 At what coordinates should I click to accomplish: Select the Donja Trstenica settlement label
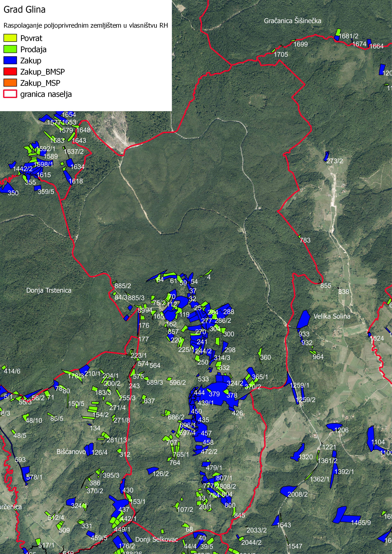coord(49,290)
